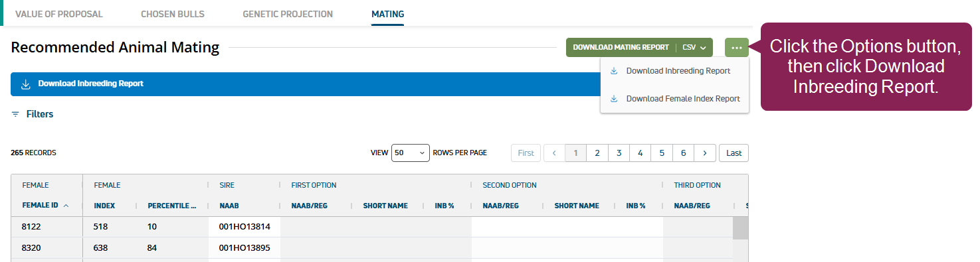The width and height of the screenshot is (980, 262).
Task: Click download icon beside Download Female Index Report
Action: tap(614, 99)
